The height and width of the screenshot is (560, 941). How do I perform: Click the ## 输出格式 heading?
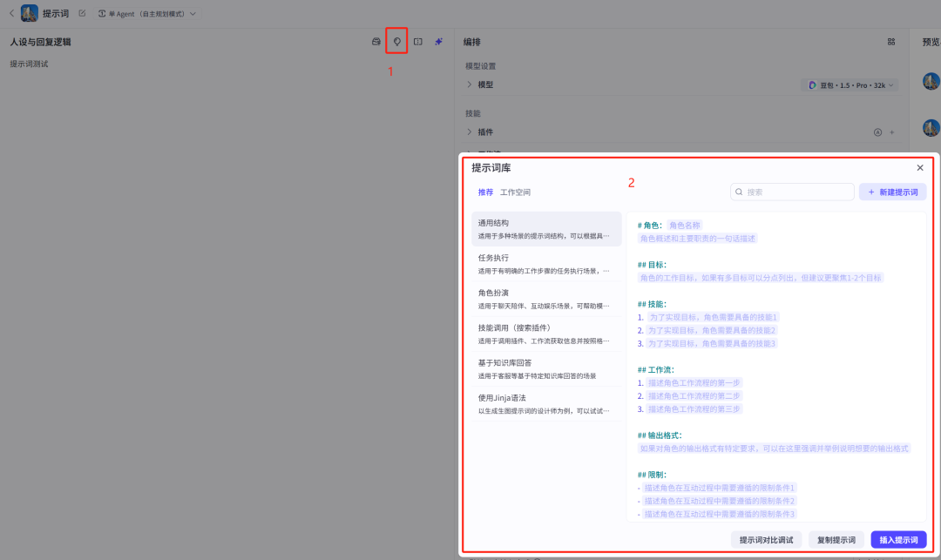[660, 435]
